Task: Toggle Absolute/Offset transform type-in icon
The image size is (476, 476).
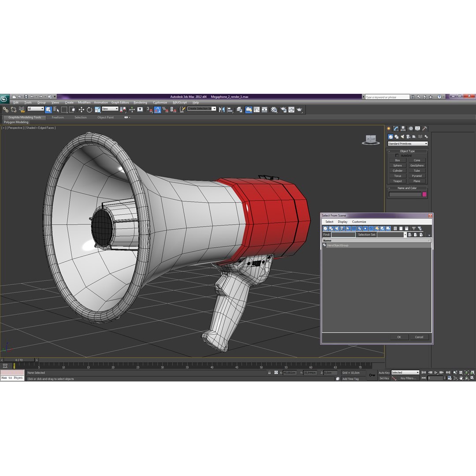Action: [x=276, y=372]
